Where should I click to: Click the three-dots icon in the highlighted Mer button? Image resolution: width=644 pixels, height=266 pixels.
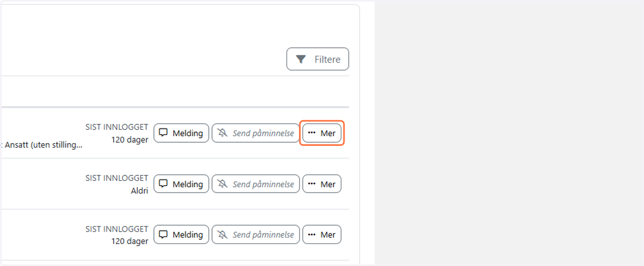point(312,132)
